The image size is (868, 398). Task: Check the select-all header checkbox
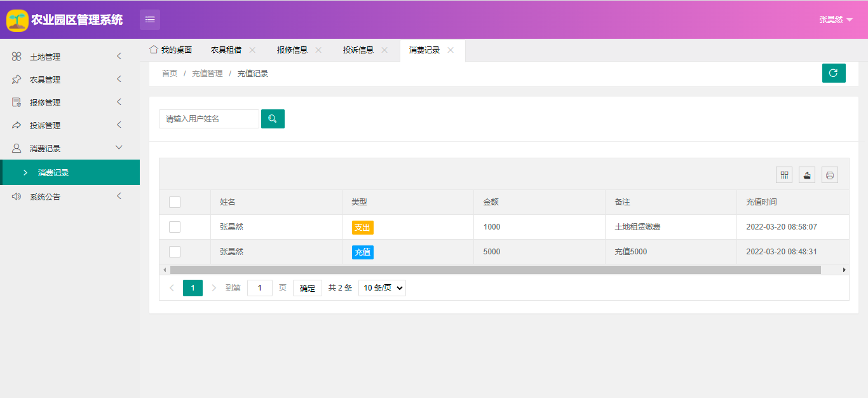(175, 202)
